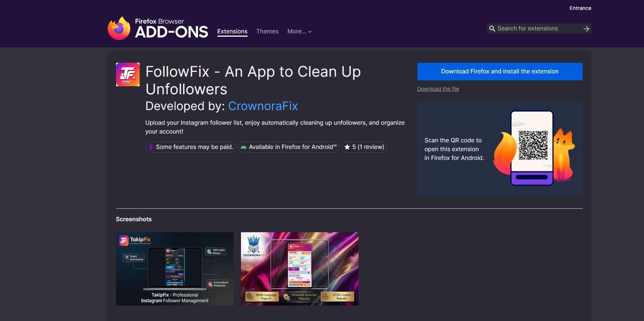This screenshot has width=644, height=321.
Task: Click the Scan the QR code text
Action: 454,149
